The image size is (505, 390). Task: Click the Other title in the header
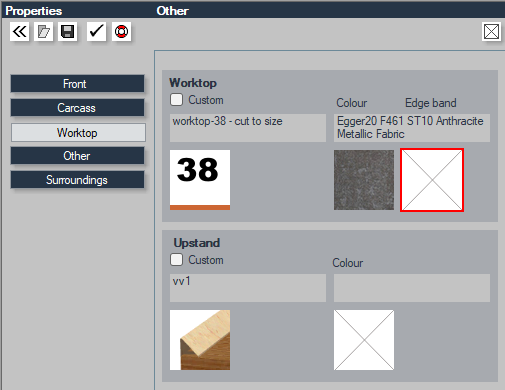pos(172,11)
